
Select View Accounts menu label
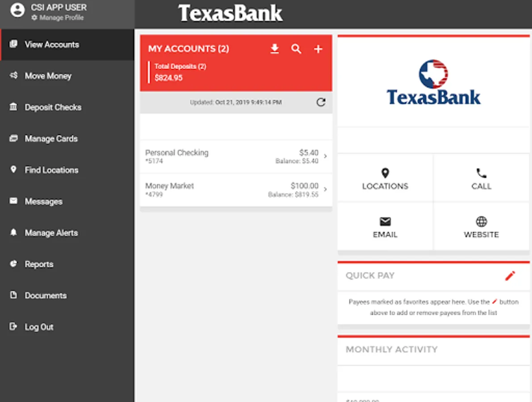click(52, 44)
